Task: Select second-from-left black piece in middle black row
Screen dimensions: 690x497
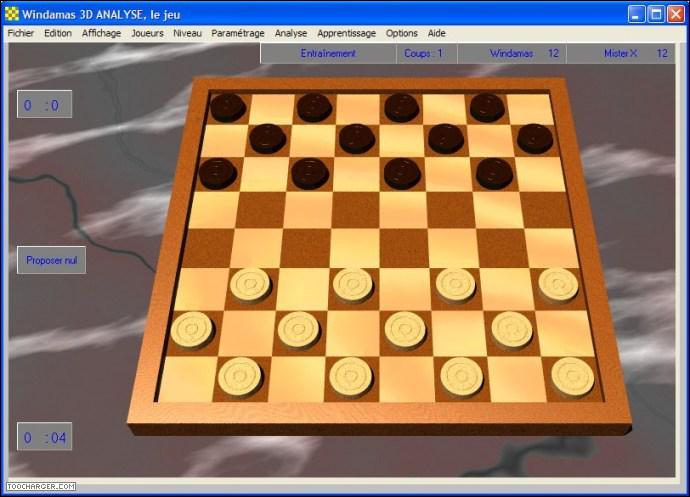Action: [357, 139]
